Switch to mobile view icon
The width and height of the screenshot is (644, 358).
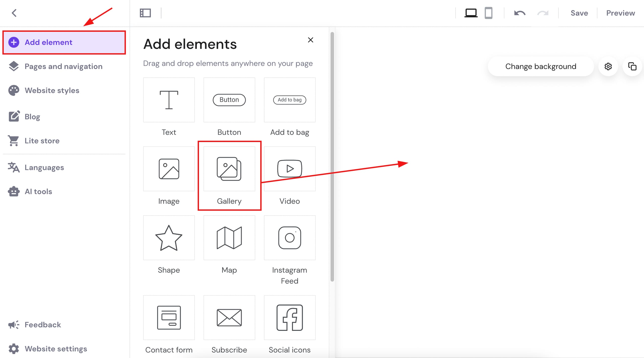tap(488, 13)
